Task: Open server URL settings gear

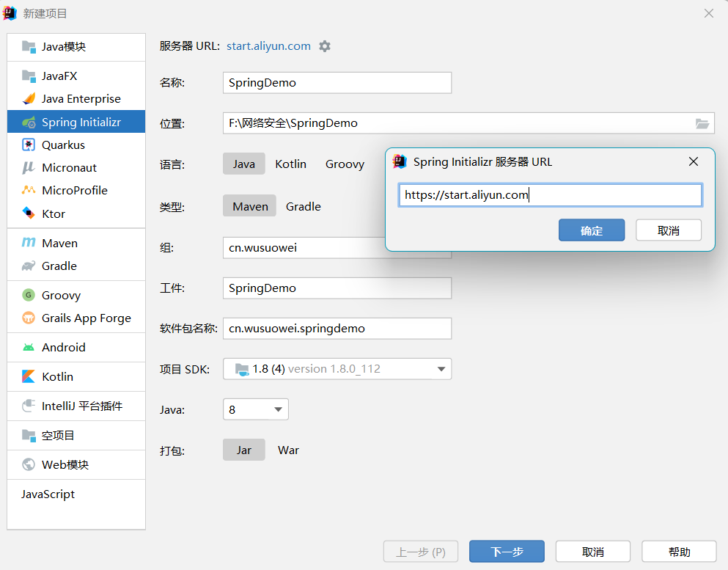Action: (325, 46)
